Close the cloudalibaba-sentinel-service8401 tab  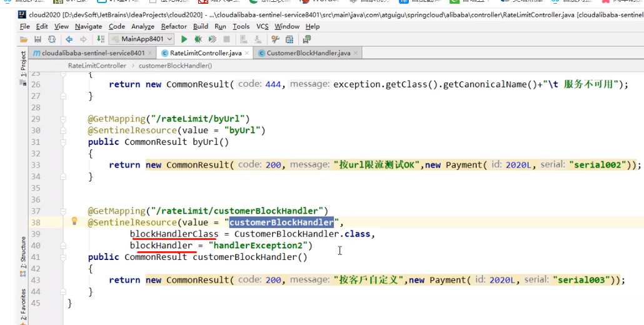[x=150, y=53]
